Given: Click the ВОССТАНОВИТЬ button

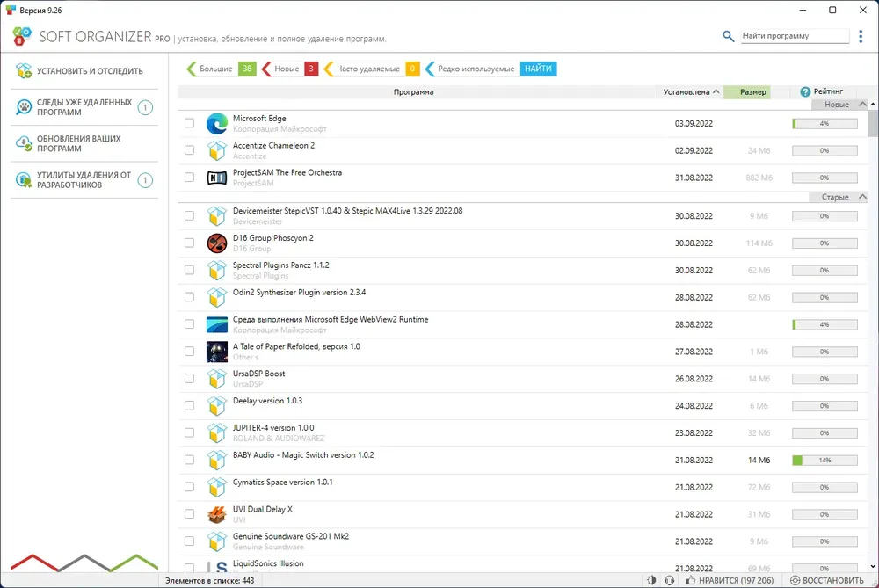Looking at the screenshot, I should pos(827,580).
